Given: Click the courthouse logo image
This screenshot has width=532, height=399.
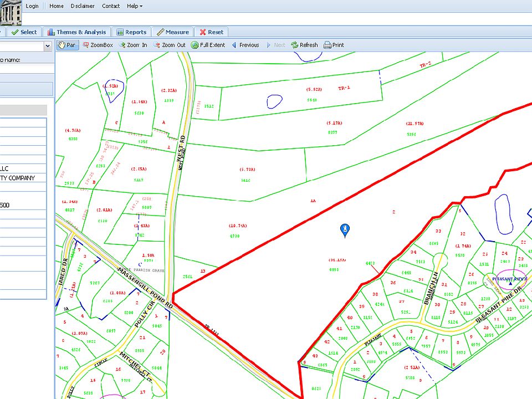Looking at the screenshot, I should click(11, 13).
